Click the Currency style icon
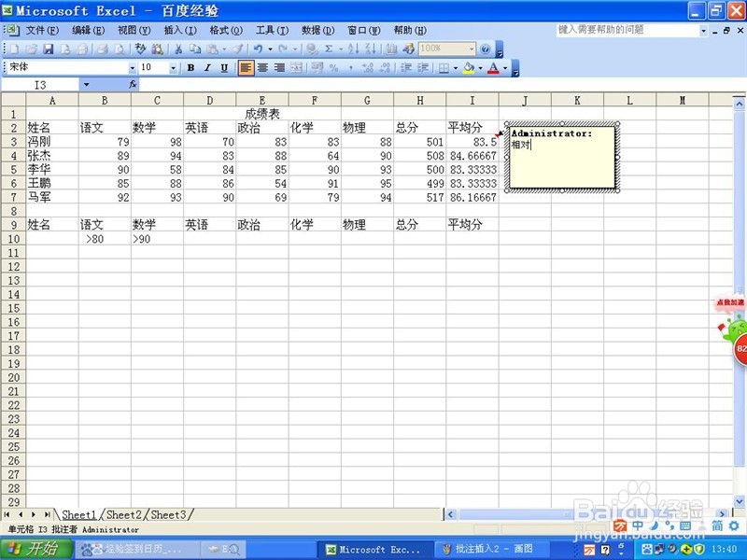 pos(317,68)
